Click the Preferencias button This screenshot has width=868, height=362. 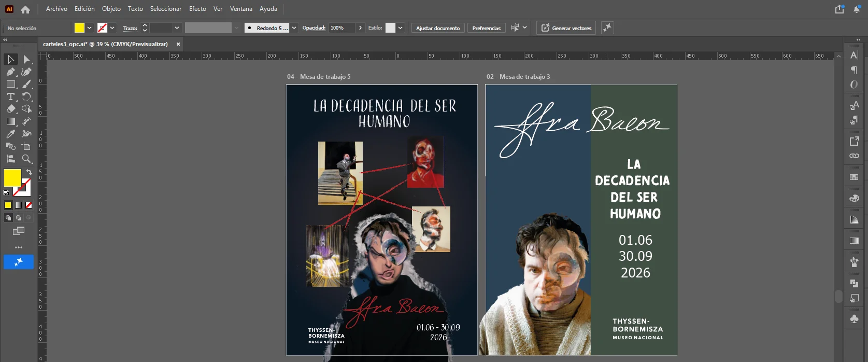click(x=486, y=28)
